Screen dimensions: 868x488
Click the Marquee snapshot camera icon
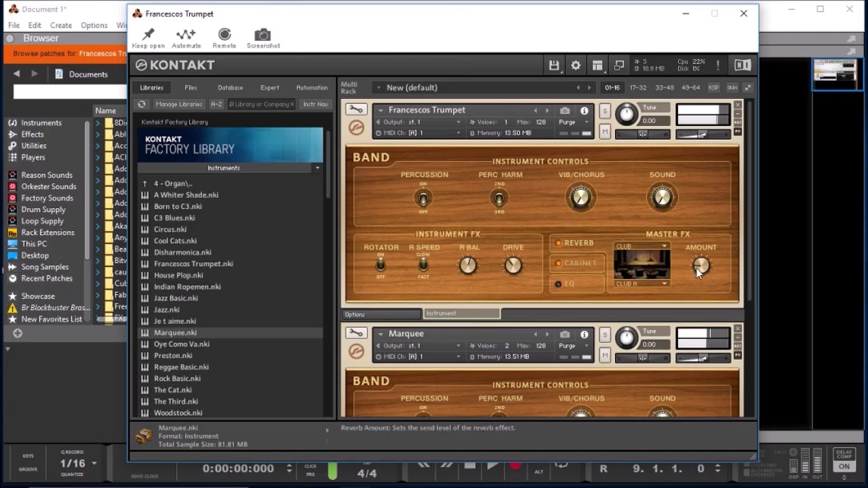(565, 334)
